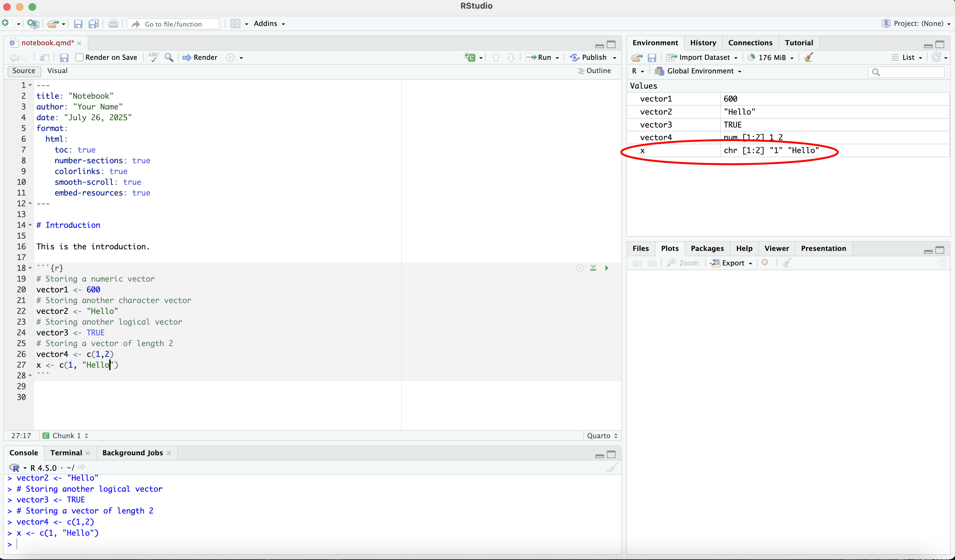
Task: Switch to the History tab
Action: click(703, 43)
